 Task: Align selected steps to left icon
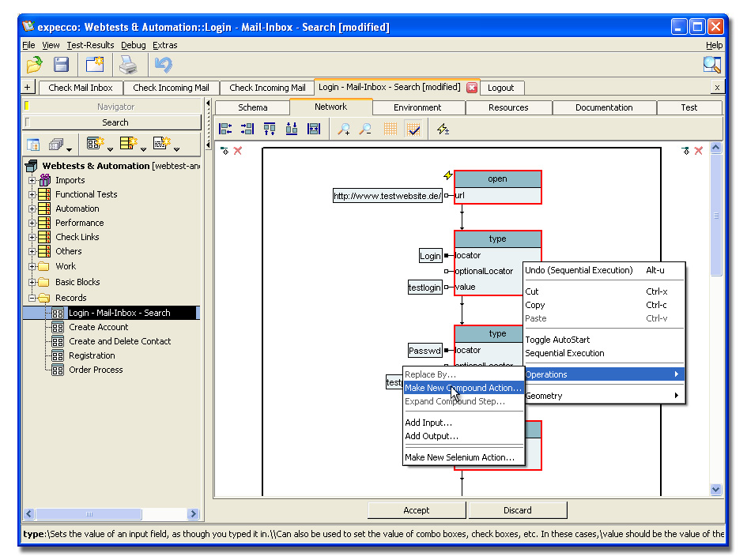[x=225, y=129]
